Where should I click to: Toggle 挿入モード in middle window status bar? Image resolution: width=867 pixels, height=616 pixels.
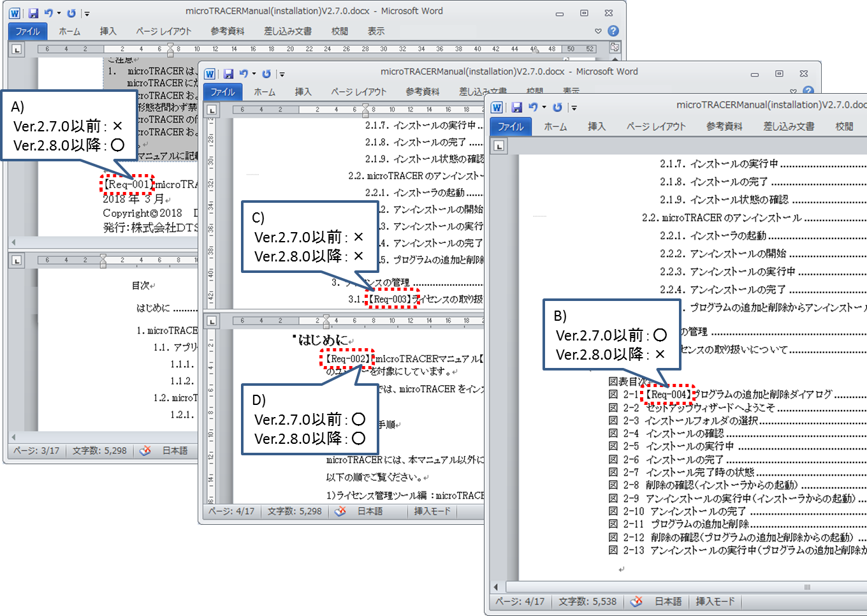[432, 511]
